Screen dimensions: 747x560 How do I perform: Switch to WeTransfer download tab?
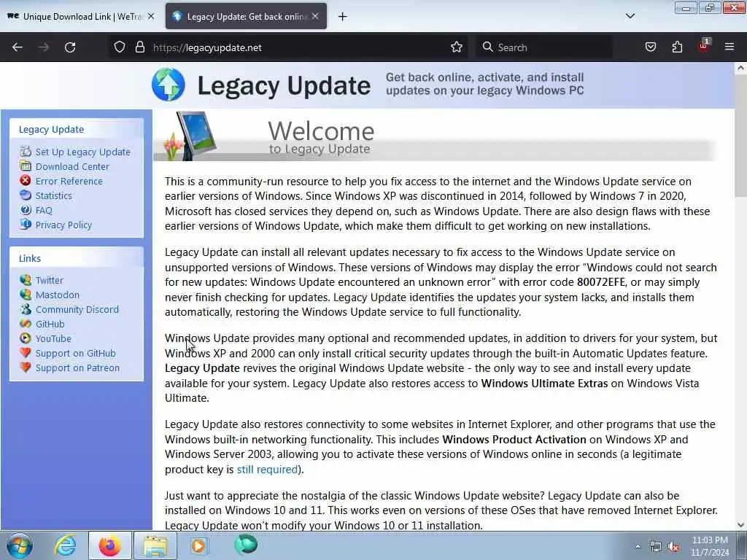click(82, 17)
